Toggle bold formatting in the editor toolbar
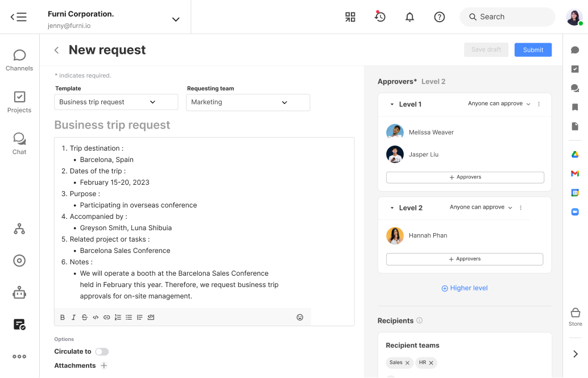Viewport: 588px width, 378px height. click(x=63, y=317)
